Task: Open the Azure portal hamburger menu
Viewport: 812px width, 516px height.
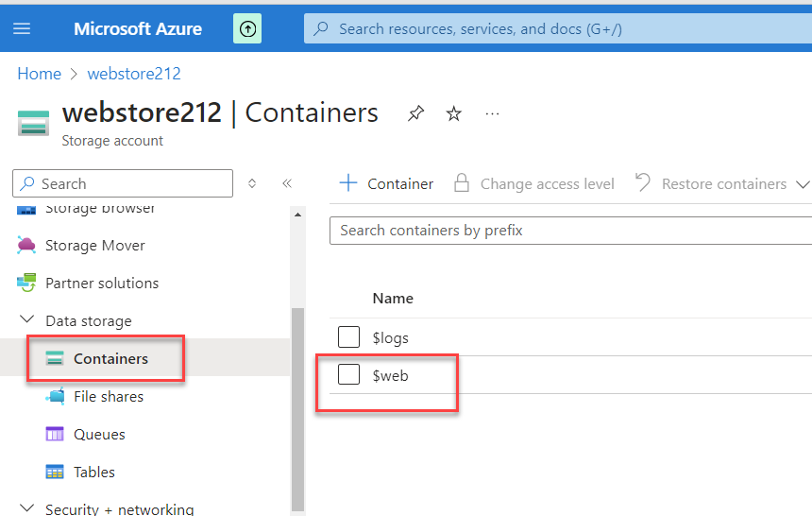Action: click(x=22, y=28)
